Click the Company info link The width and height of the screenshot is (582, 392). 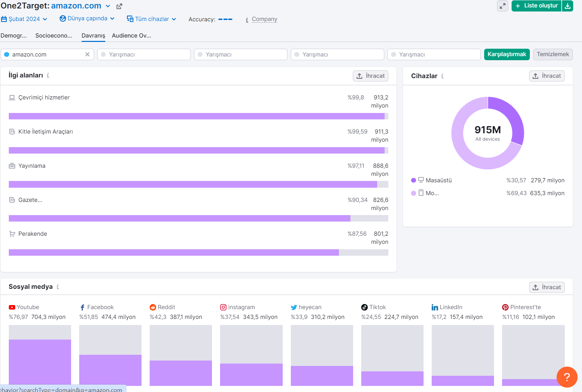click(x=264, y=19)
